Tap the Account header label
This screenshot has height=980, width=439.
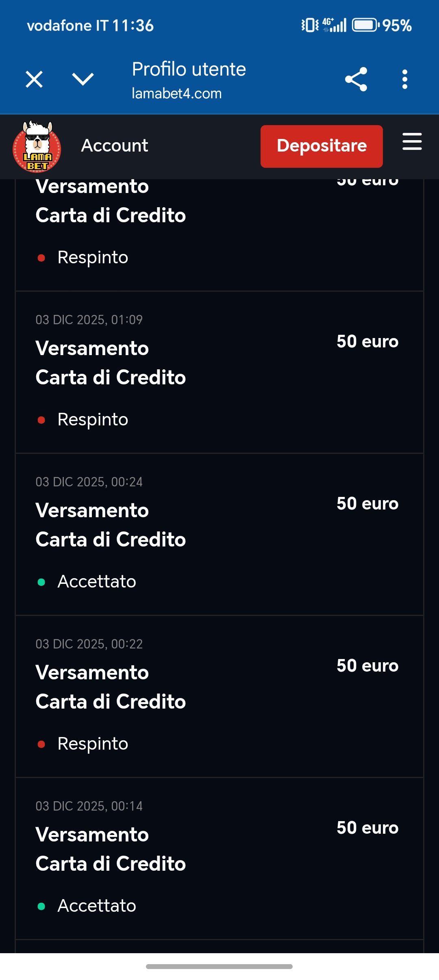(x=115, y=145)
